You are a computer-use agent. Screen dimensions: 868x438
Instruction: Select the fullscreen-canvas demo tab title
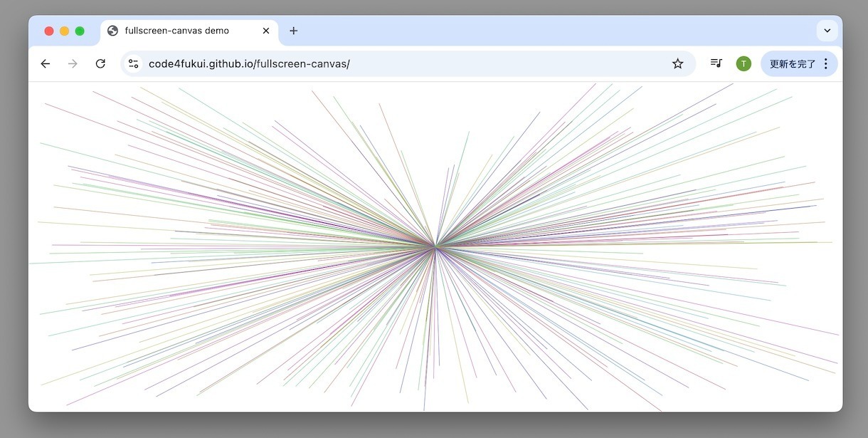click(176, 31)
